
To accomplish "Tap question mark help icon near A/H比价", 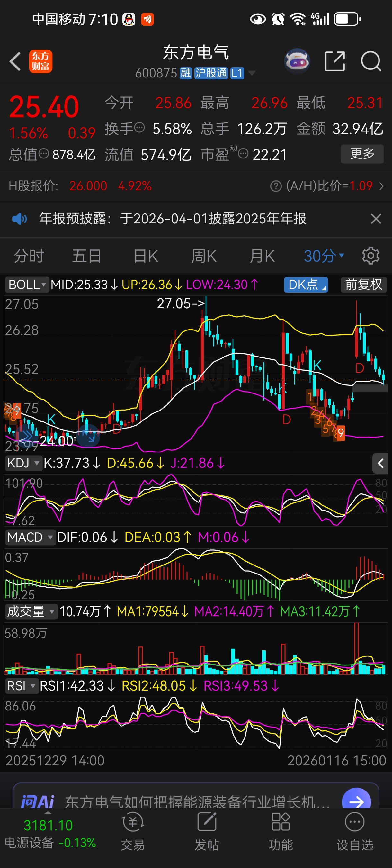I will tap(276, 186).
